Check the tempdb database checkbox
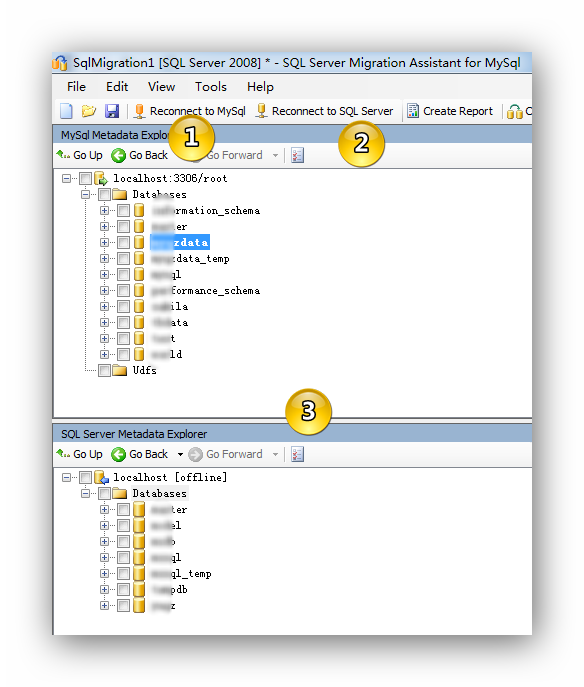This screenshot has width=584, height=687. [x=124, y=590]
